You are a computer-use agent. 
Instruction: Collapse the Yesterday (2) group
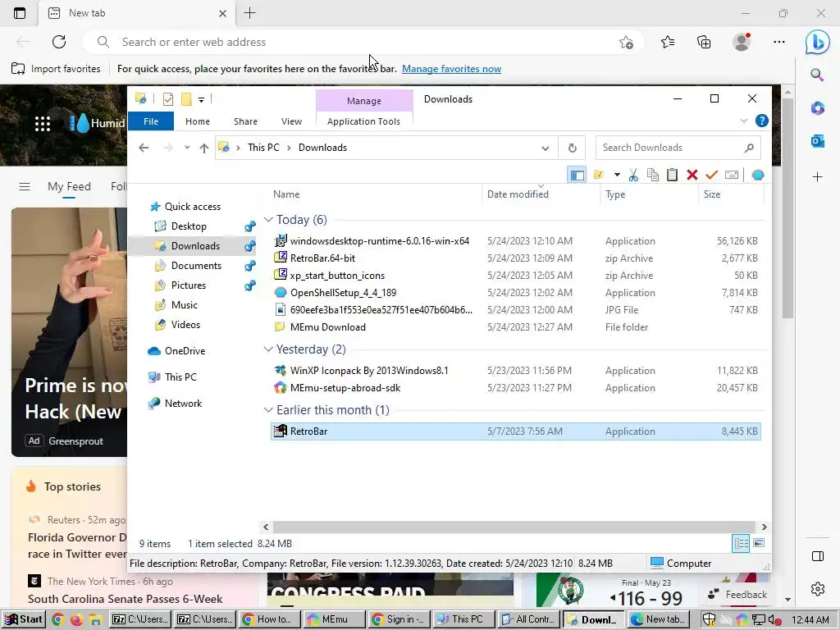tap(268, 349)
